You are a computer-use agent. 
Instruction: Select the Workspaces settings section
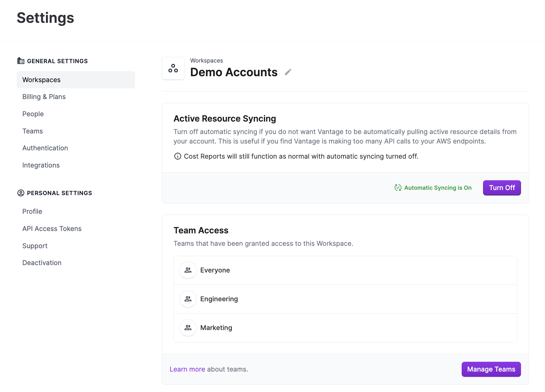point(41,79)
